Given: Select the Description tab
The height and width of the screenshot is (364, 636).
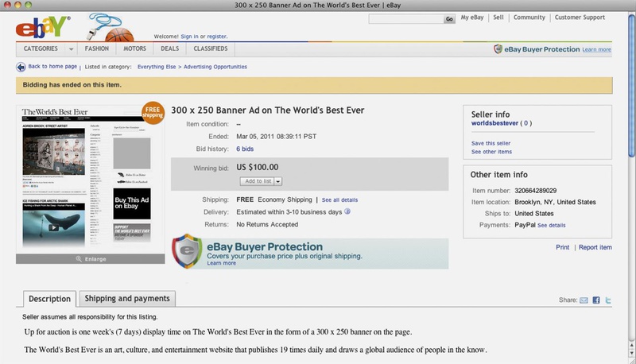Looking at the screenshot, I should coord(49,299).
